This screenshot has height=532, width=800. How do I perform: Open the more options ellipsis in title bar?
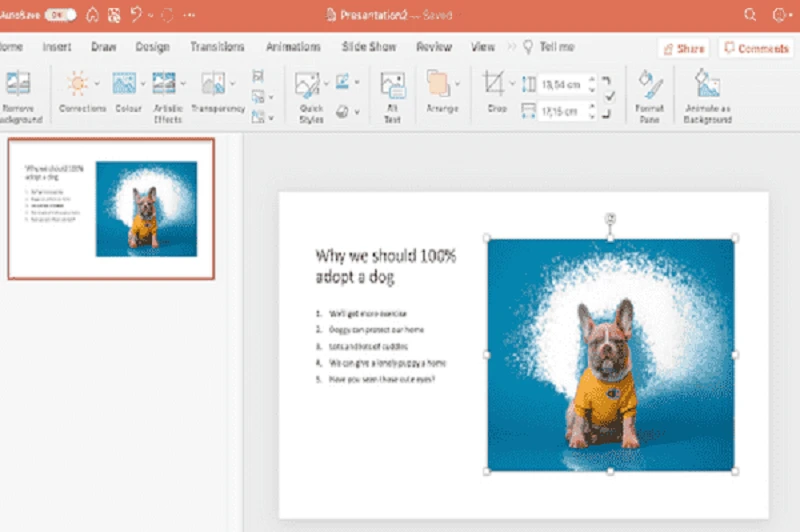coord(189,15)
